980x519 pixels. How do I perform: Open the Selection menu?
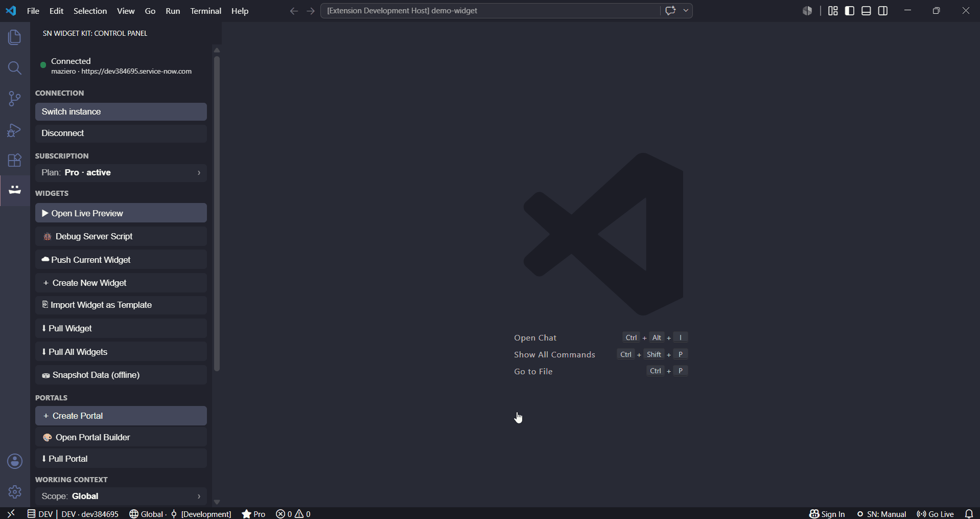[90, 11]
